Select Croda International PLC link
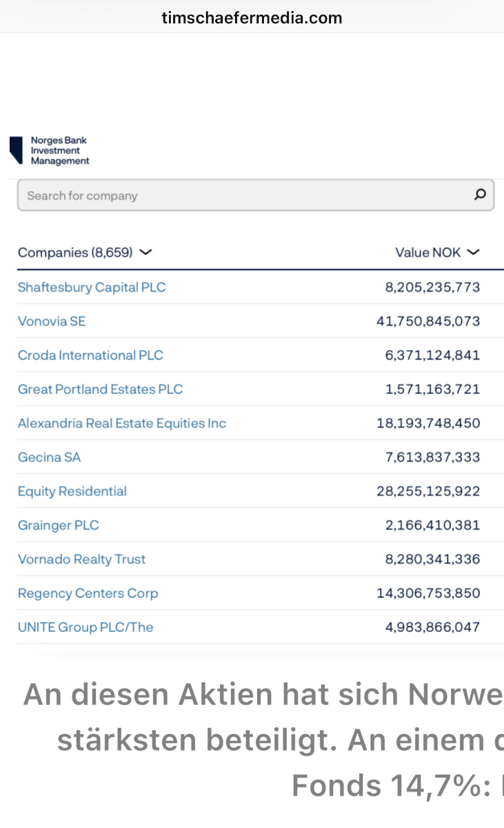This screenshot has height=828, width=504. click(x=90, y=355)
